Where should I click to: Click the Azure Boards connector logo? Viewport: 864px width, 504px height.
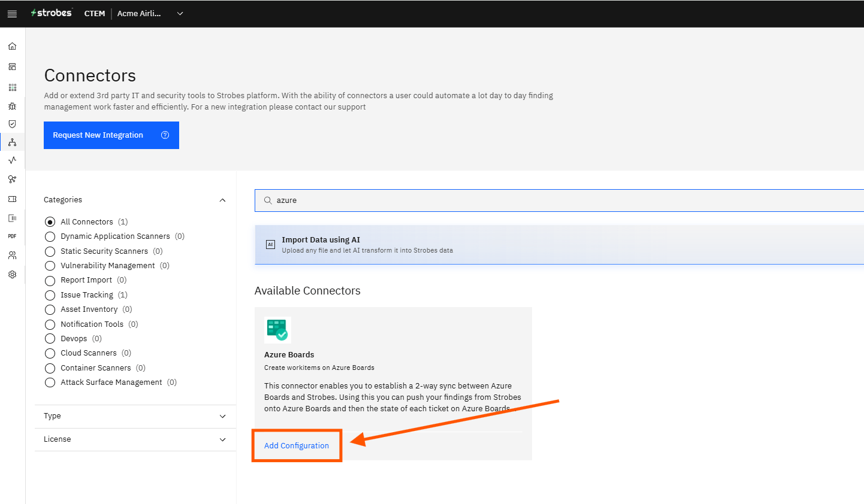(x=277, y=330)
